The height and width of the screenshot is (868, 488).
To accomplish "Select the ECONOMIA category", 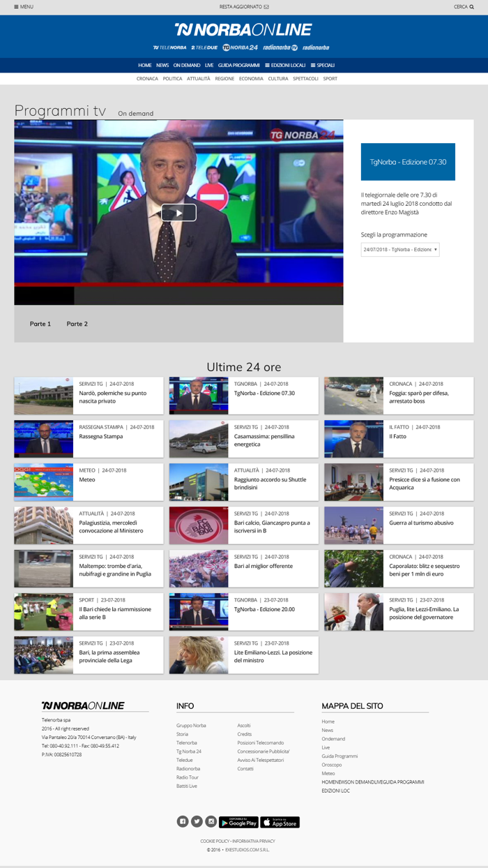I will (251, 79).
